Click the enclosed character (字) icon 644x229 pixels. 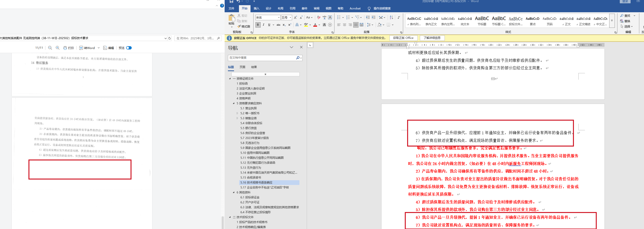click(330, 25)
